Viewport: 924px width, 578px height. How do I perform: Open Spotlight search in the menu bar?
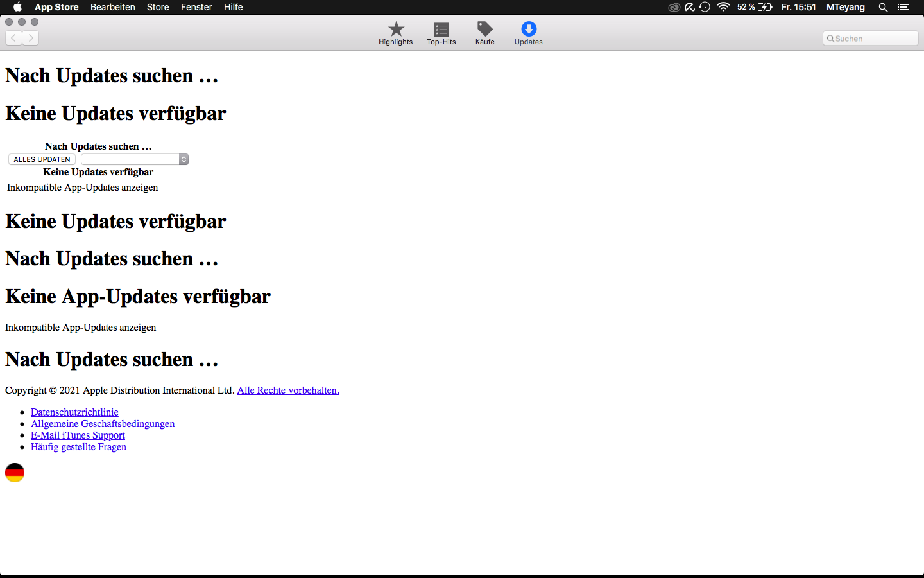pos(883,7)
